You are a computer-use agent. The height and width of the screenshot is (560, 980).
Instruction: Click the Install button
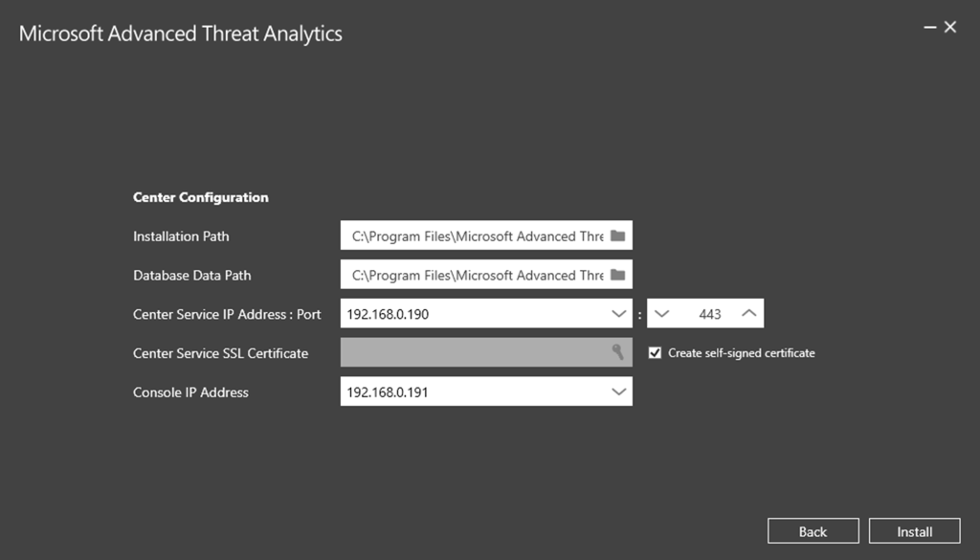(x=914, y=530)
